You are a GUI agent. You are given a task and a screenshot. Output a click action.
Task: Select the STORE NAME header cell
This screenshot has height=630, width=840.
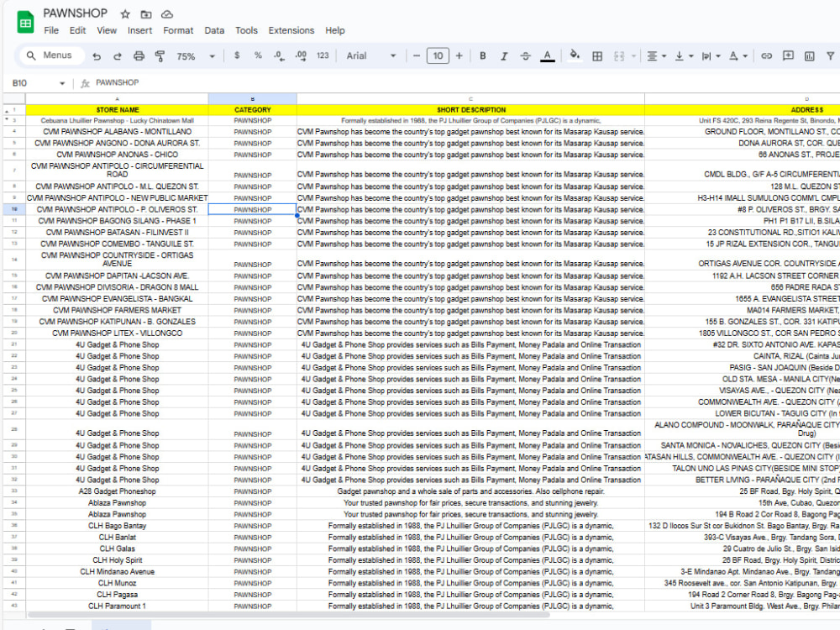[118, 110]
